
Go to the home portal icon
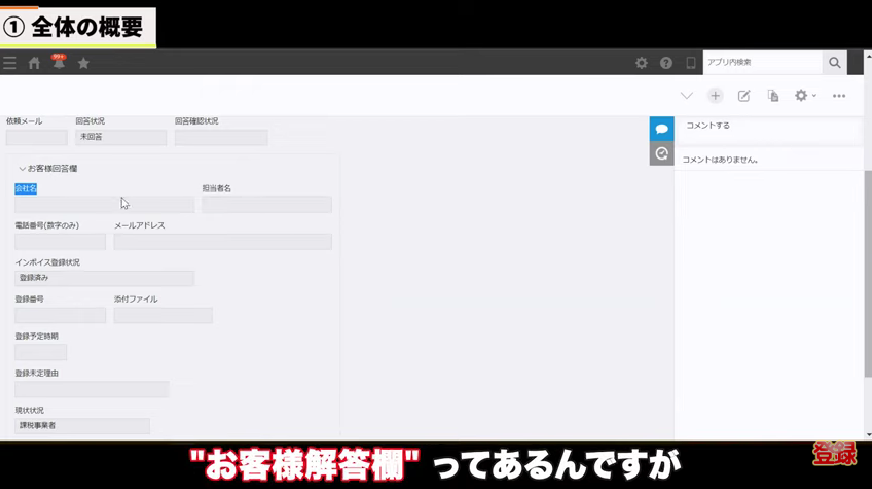[34, 63]
